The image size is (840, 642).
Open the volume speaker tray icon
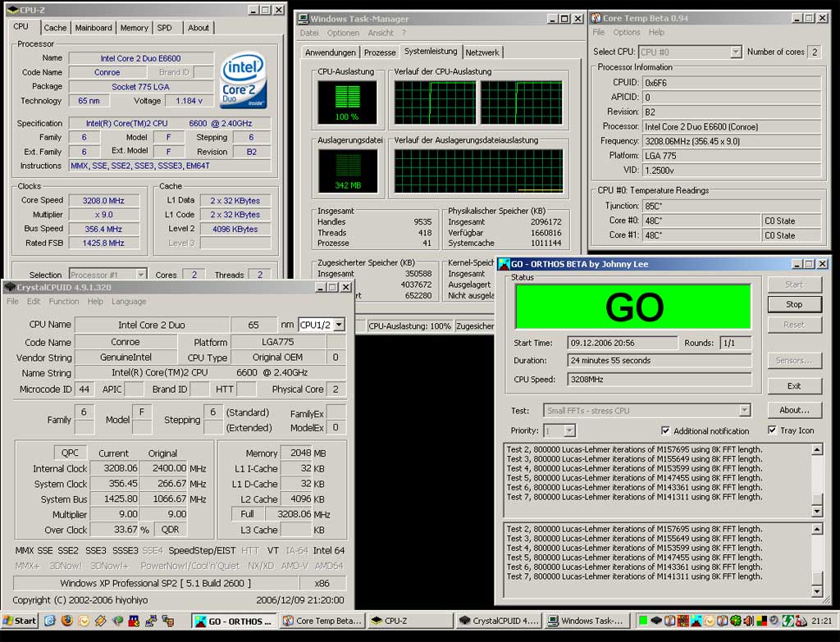pyautogui.click(x=748, y=622)
